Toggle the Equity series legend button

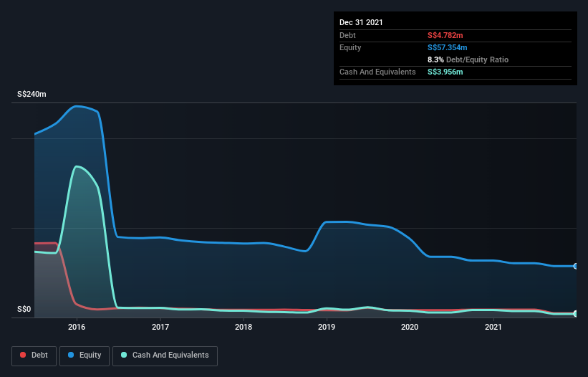[85, 355]
